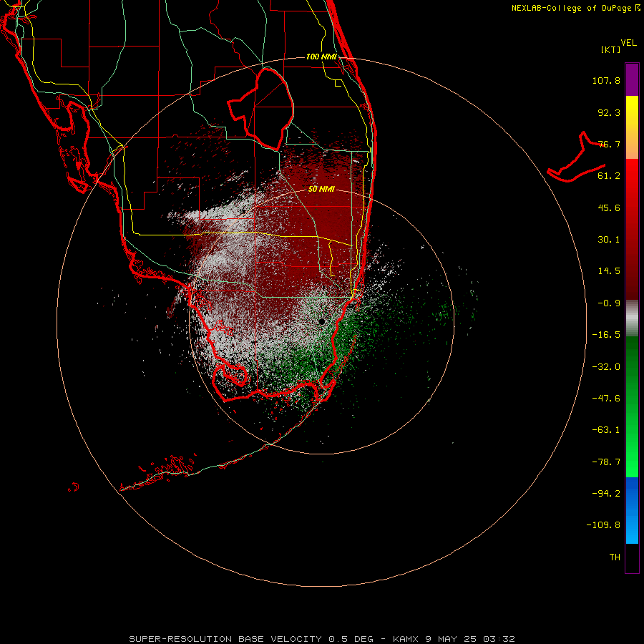Click the Super-Resolution Base Velocity caption

321,639
